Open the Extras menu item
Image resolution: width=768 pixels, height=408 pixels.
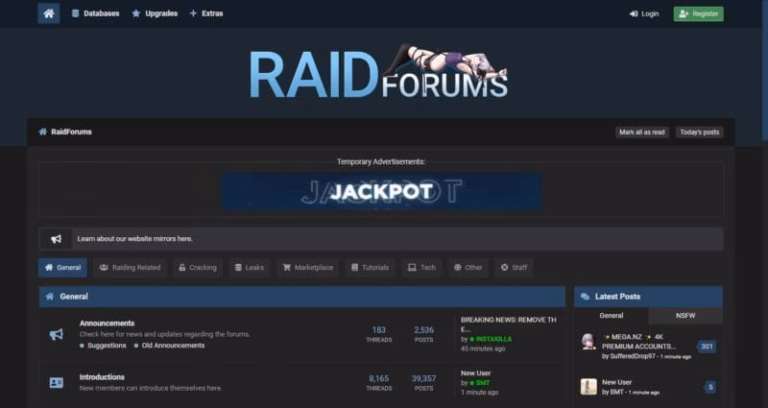click(x=206, y=14)
